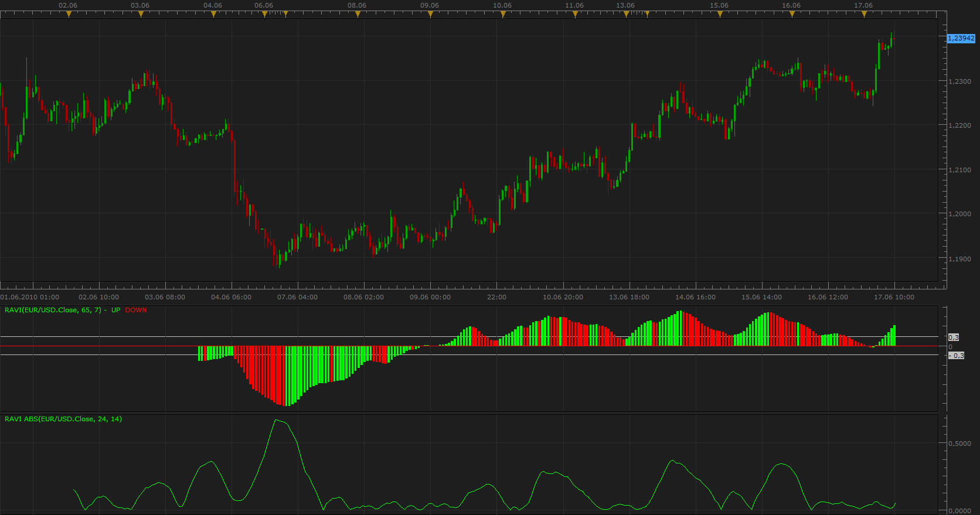This screenshot has height=515, width=980.
Task: Click the 08.06 02:00 time axis label
Action: click(364, 297)
